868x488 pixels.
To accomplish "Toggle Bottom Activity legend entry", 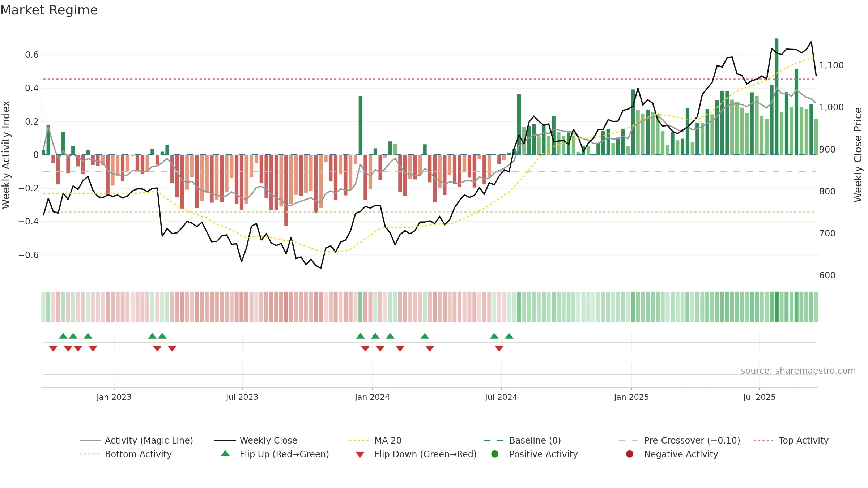I will 125,454.
